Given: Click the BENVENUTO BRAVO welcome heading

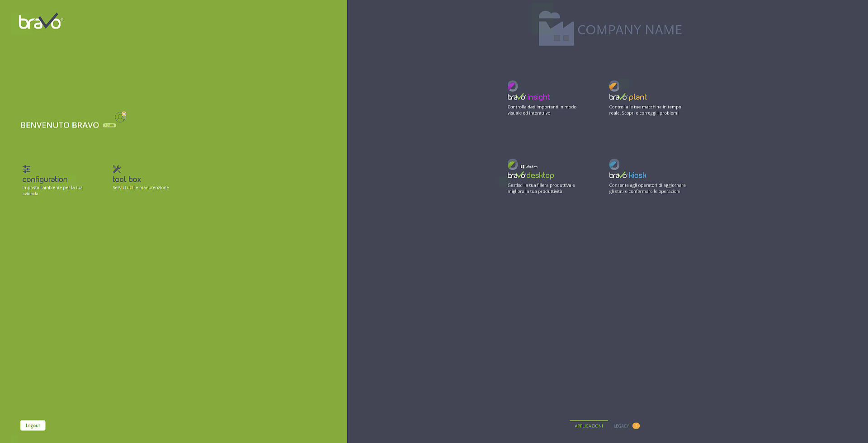Looking at the screenshot, I should tap(60, 125).
